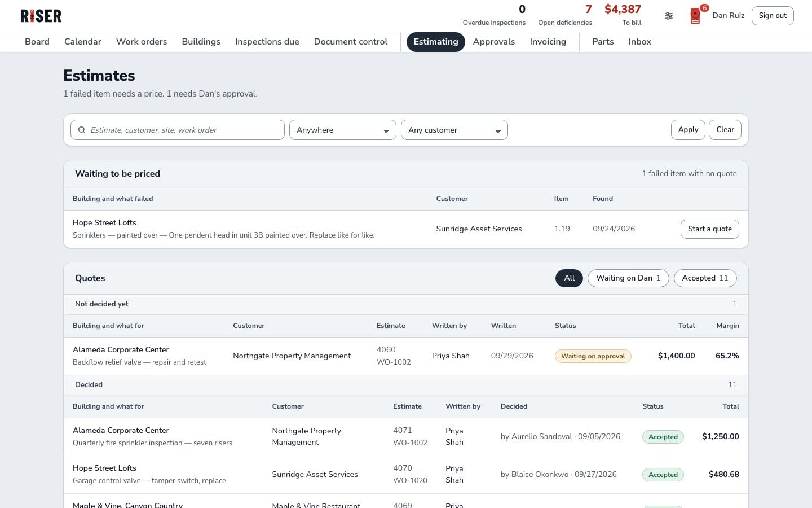812x508 pixels.
Task: Click the Northgate Property Management cell for estimate 4060
Action: pos(292,356)
